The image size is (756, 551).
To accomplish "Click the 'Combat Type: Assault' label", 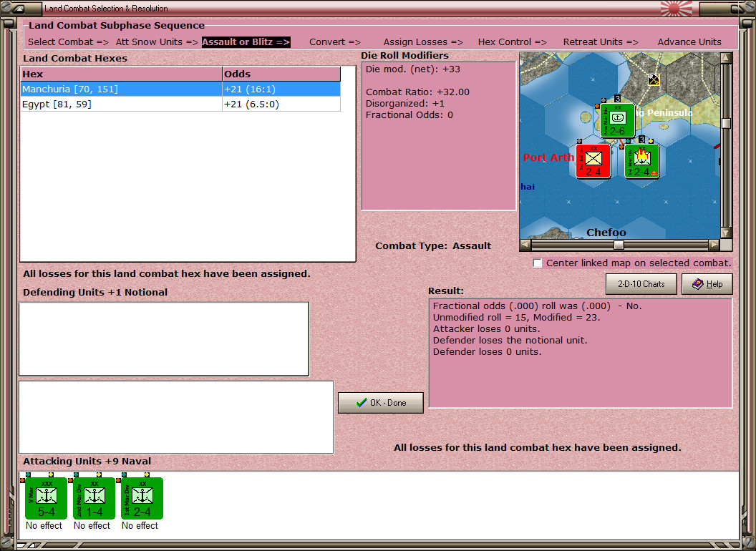I will (x=433, y=246).
